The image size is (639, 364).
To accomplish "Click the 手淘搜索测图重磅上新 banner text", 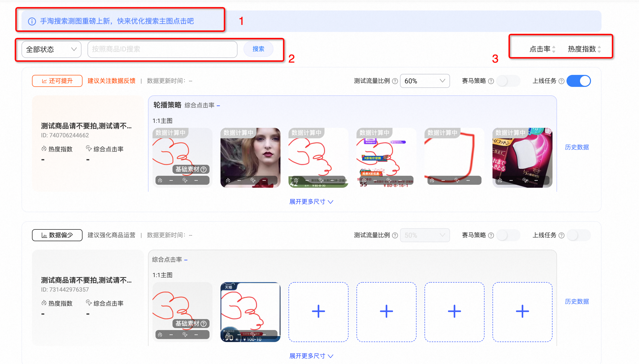I will click(x=117, y=21).
